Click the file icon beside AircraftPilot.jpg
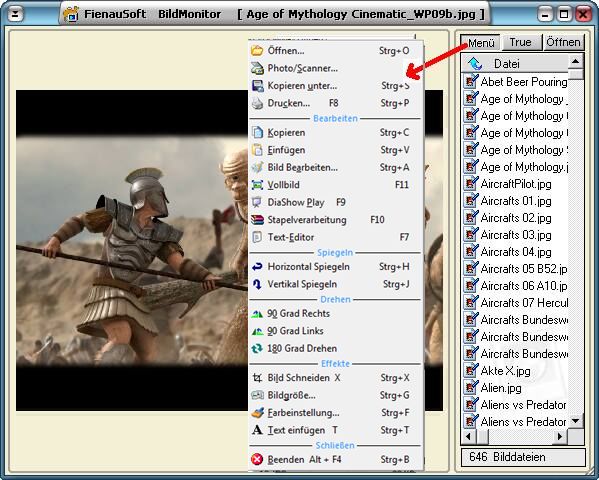 tap(471, 183)
